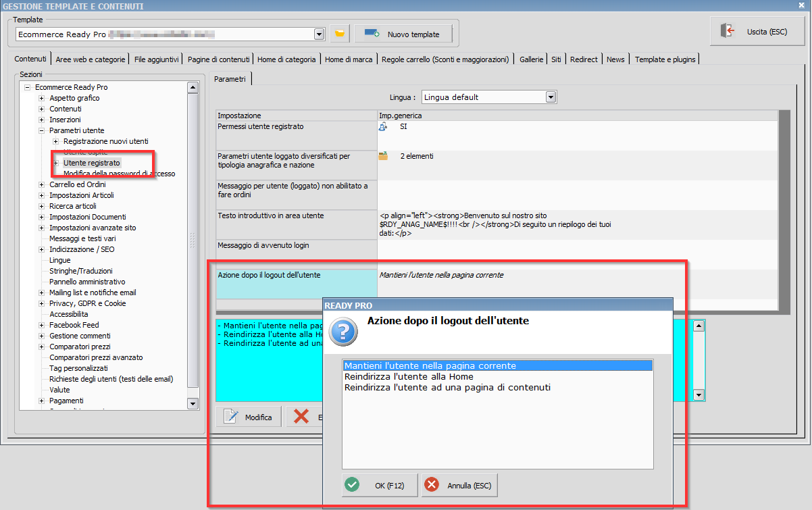Switch to the Gallerie tab

pos(531,59)
